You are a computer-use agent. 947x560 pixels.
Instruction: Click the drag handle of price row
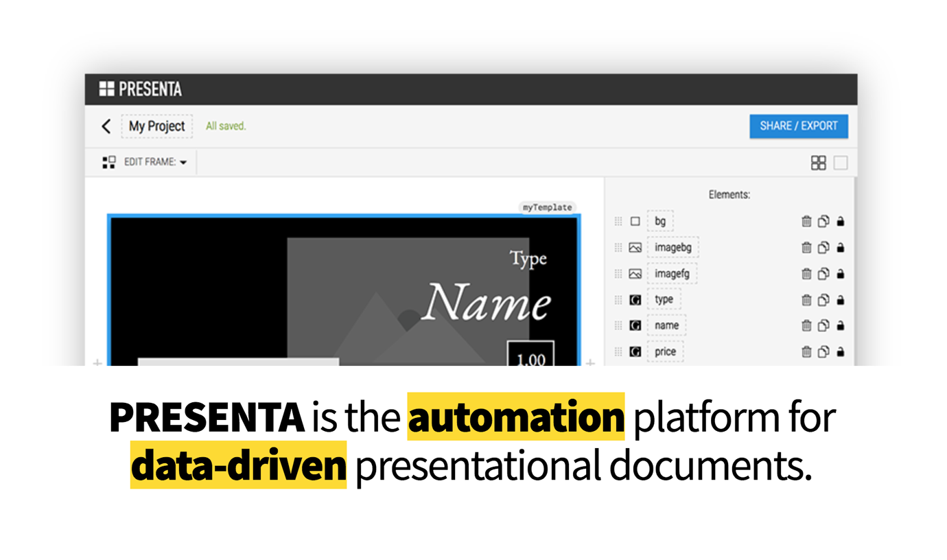pyautogui.click(x=618, y=352)
